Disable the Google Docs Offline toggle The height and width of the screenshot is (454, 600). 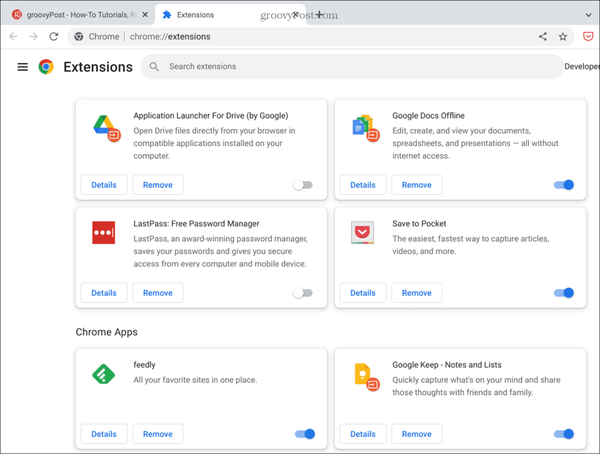564,185
